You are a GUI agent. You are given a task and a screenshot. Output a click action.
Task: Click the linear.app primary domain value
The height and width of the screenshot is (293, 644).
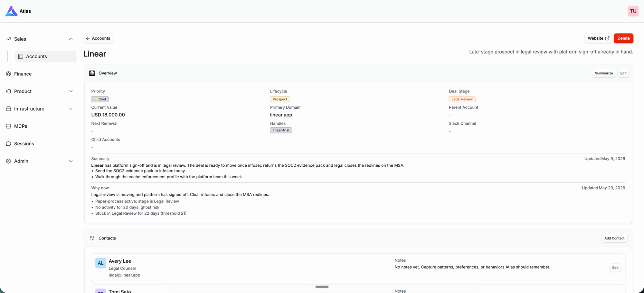pyautogui.click(x=281, y=115)
